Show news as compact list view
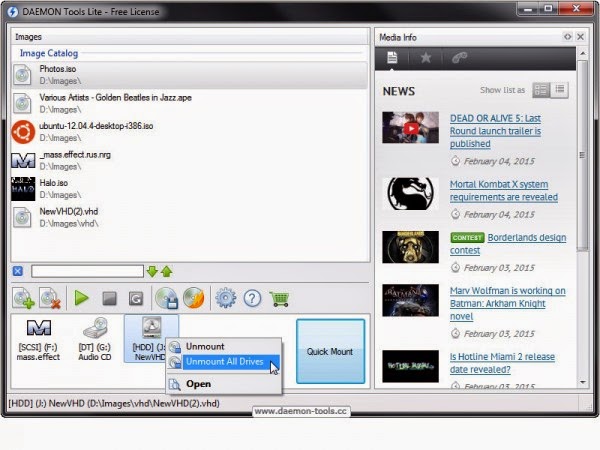Viewport: 600px width, 450px height. (x=559, y=90)
